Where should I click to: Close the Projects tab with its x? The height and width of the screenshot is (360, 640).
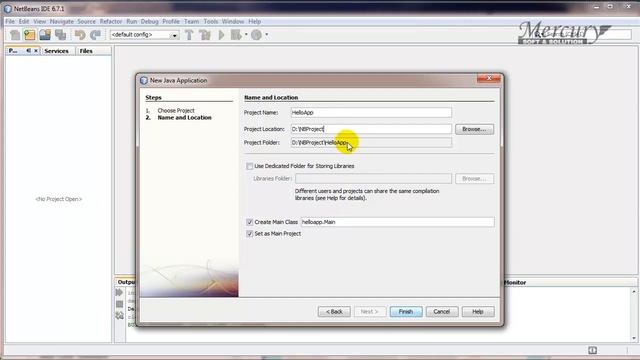click(x=36, y=51)
